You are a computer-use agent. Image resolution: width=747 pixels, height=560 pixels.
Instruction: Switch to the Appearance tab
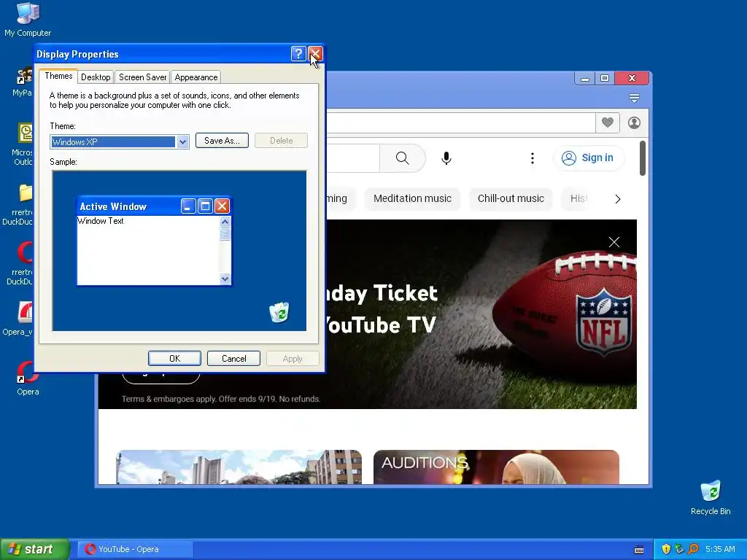coord(196,77)
